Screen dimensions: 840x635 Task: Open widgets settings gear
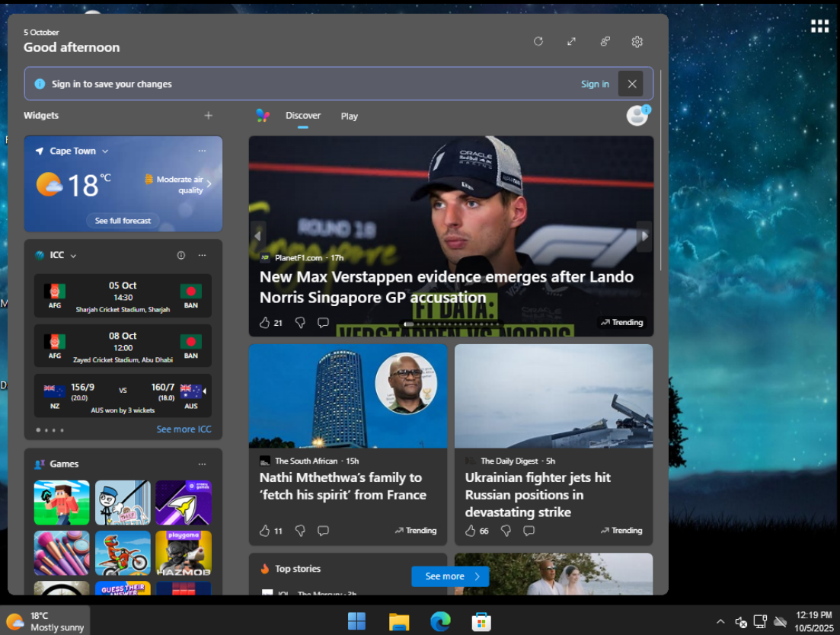(x=637, y=41)
